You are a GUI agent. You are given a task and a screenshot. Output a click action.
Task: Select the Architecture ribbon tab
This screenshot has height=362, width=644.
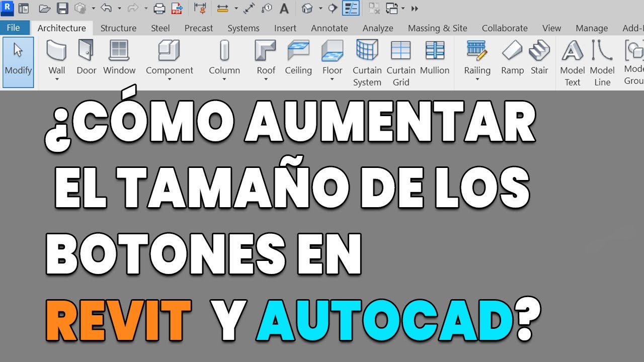click(x=62, y=28)
